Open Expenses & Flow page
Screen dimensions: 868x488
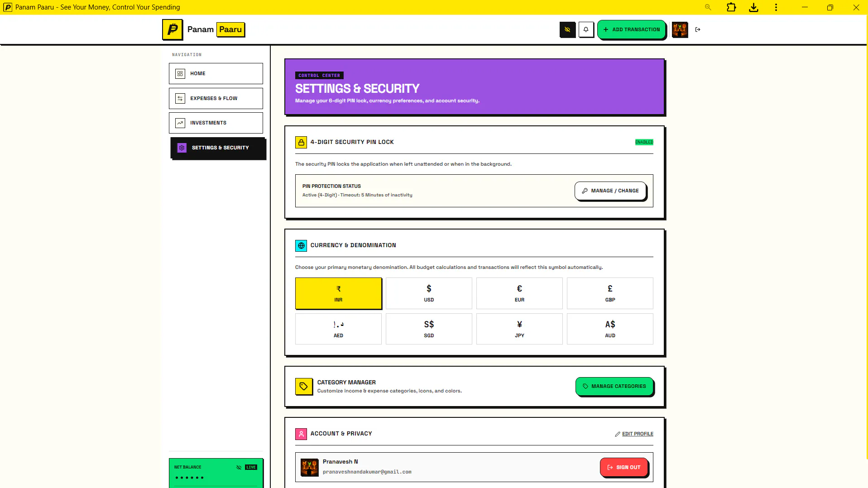[216, 98]
